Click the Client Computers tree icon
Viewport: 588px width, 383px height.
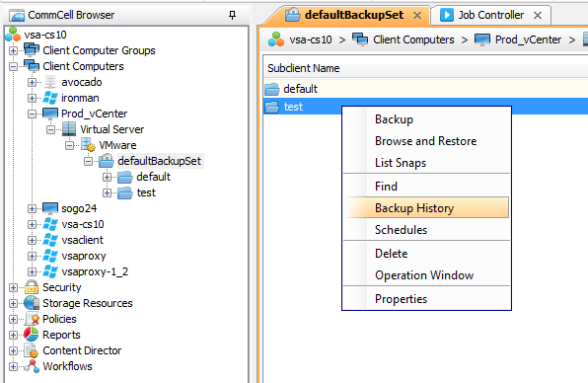[32, 66]
